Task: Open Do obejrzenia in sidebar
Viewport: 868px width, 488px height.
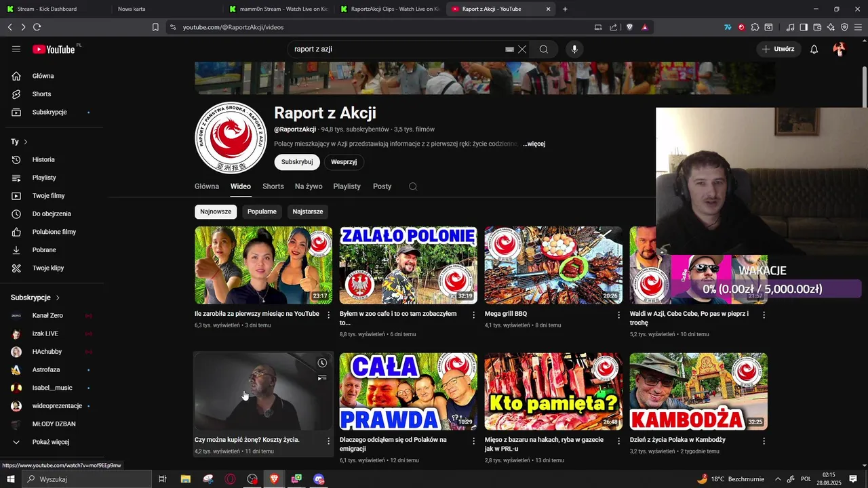Action: click(x=51, y=213)
